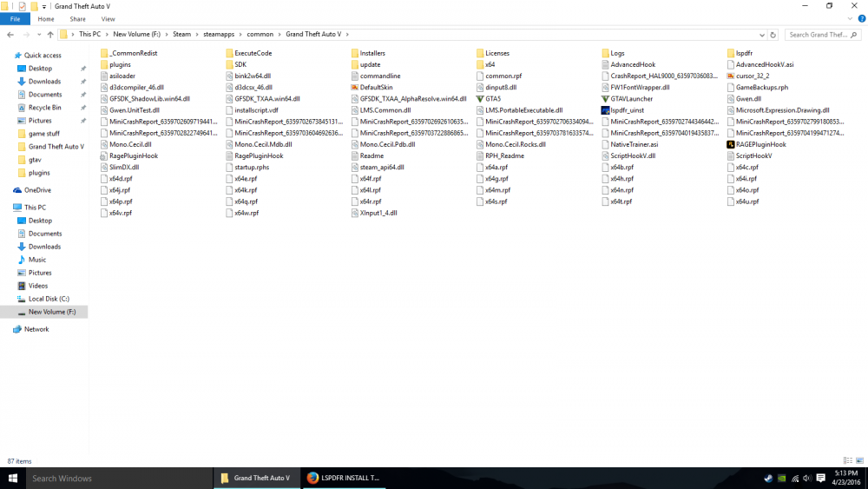Screen dimensions: 868x489
Task: Select the GameBackups.rph file
Action: (758, 88)
